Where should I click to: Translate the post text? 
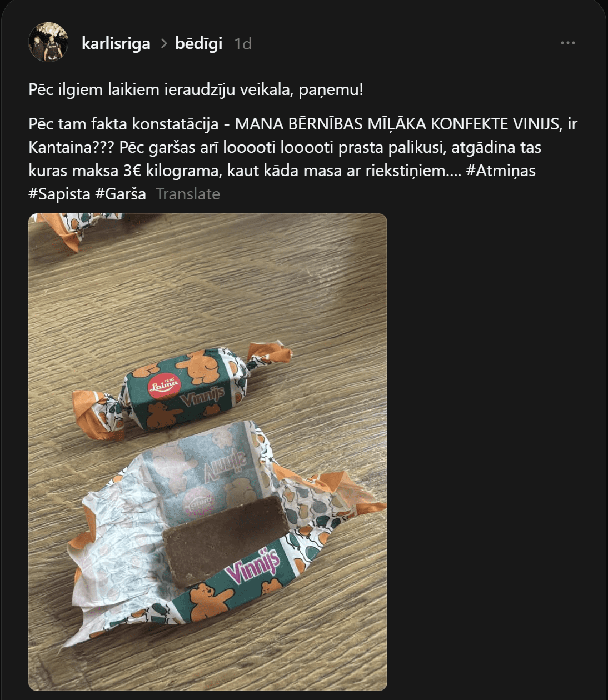pos(188,194)
